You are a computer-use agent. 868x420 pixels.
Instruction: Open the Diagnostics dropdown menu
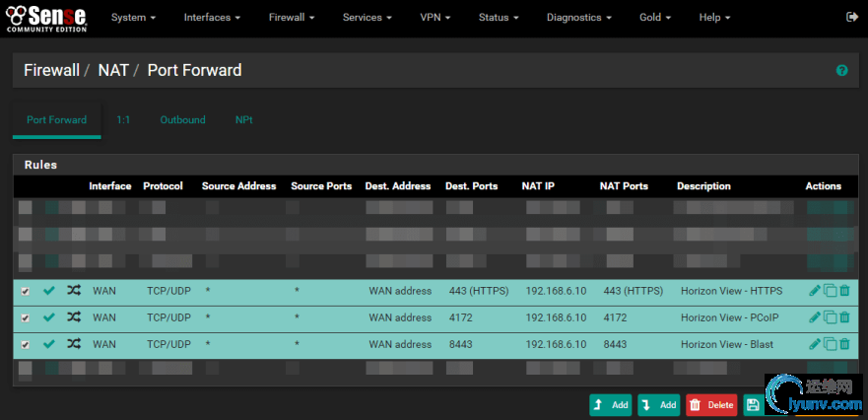tap(579, 17)
